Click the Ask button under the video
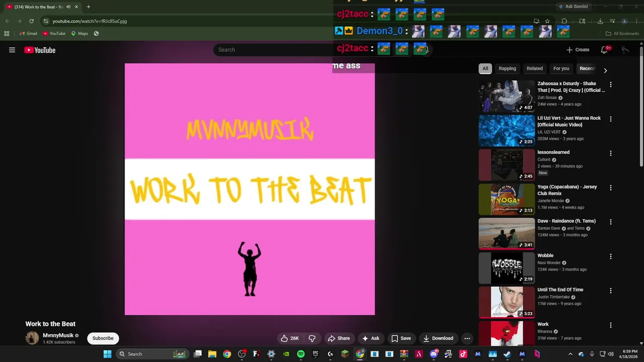The width and height of the screenshot is (644, 362). pyautogui.click(x=371, y=338)
